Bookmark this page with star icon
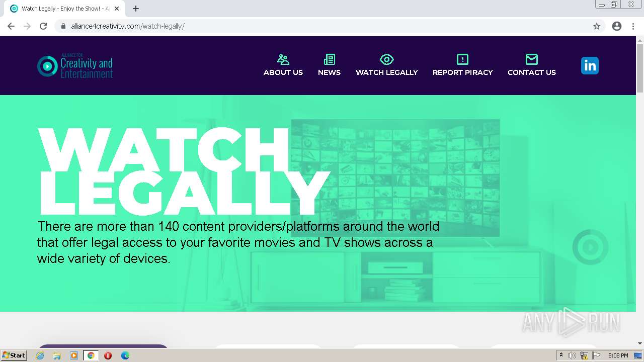 pos(597,26)
